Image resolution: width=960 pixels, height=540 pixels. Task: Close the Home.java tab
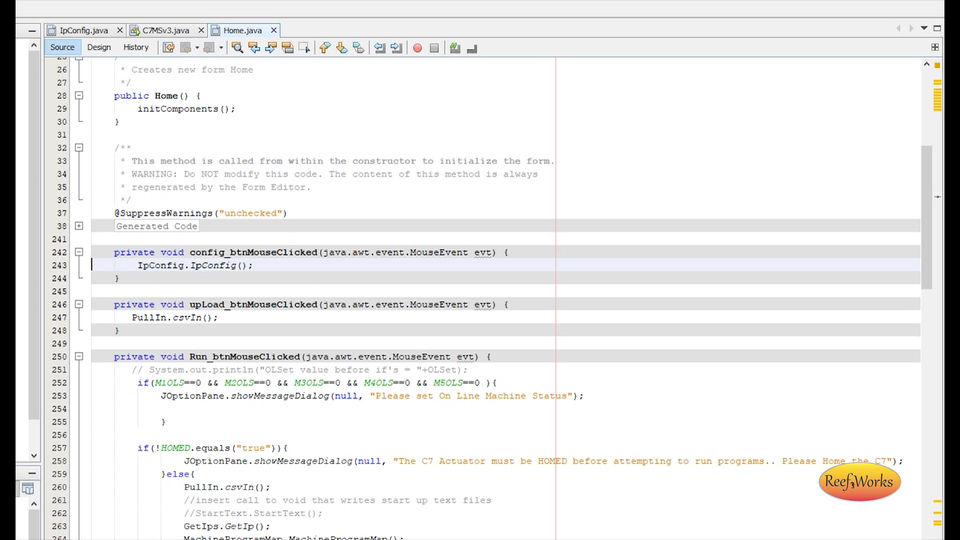pyautogui.click(x=274, y=30)
